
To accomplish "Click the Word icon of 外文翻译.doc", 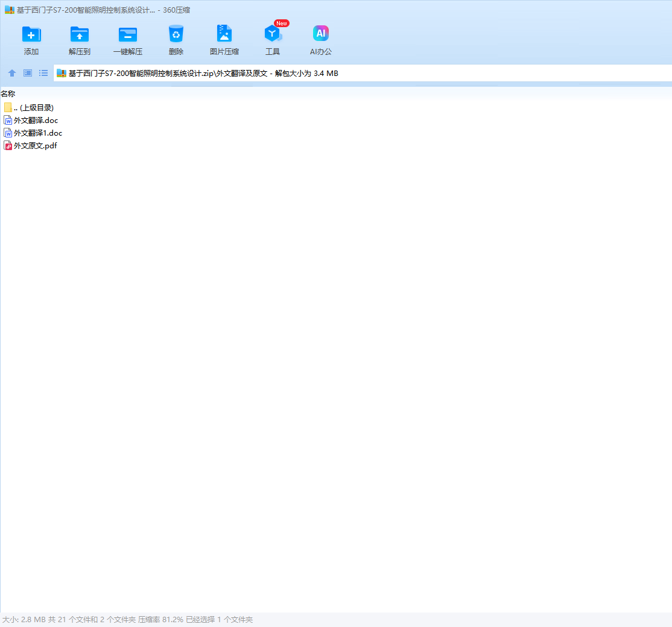I will (8, 121).
